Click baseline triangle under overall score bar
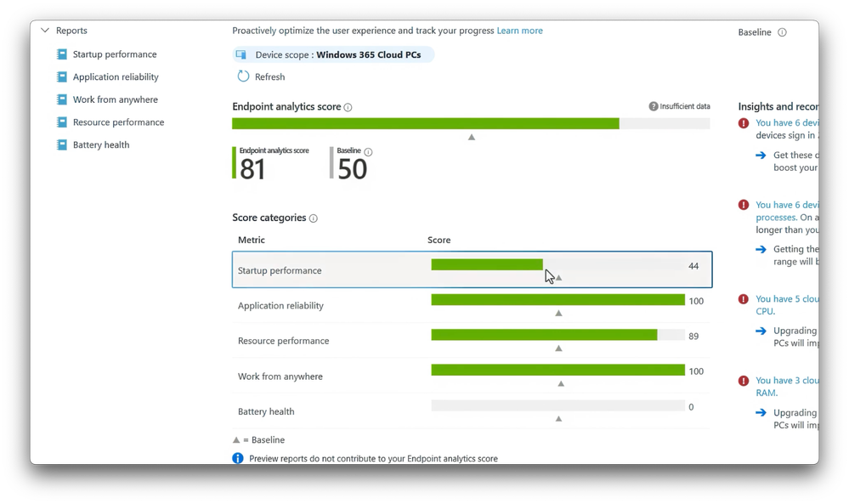Screen dimensions: 849x504 (472, 138)
